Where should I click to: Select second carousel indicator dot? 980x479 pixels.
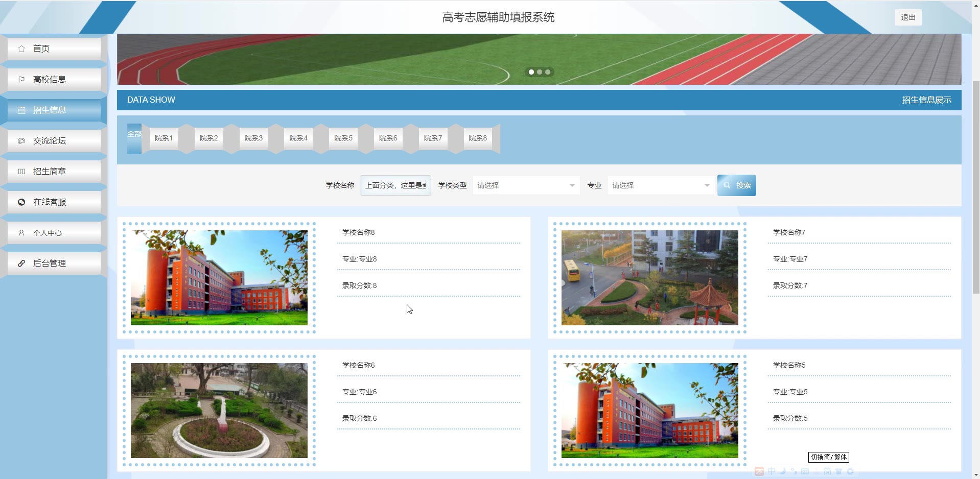coord(540,72)
